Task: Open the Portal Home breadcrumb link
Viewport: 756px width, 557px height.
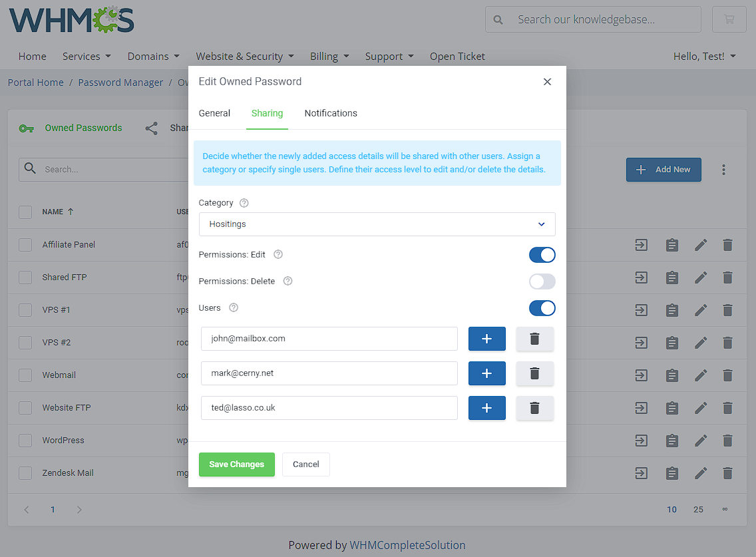Action: [x=36, y=83]
